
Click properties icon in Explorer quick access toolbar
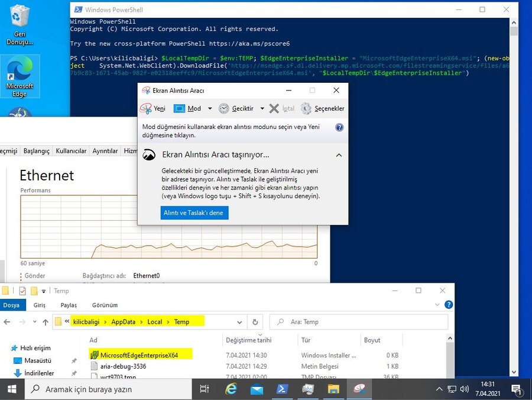22,291
